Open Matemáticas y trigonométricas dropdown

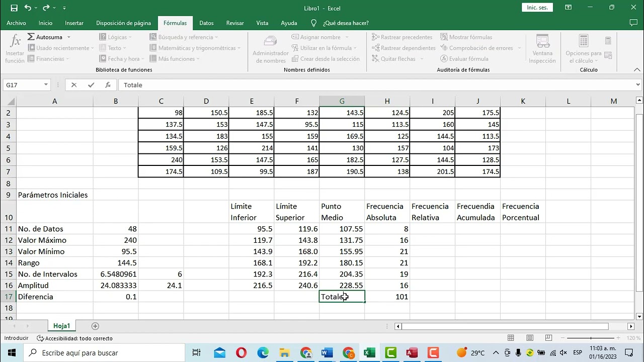point(195,48)
